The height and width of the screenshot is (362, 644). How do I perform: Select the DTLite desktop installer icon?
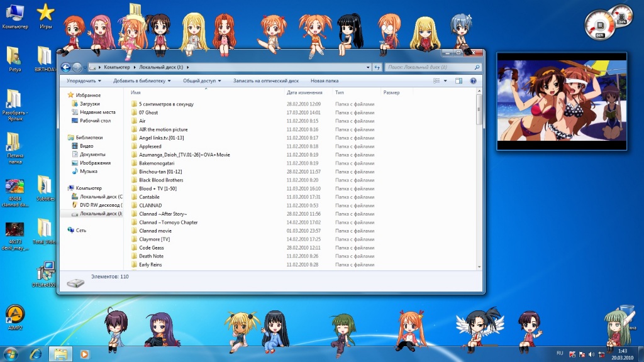(45, 274)
